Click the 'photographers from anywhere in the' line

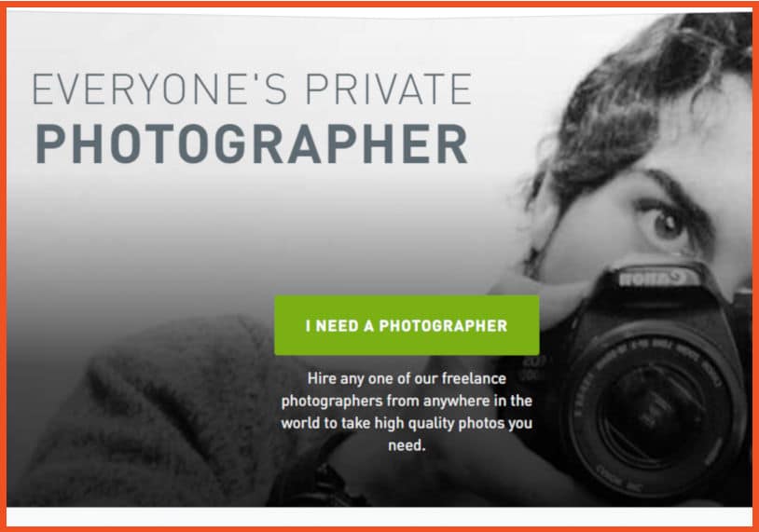(407, 401)
